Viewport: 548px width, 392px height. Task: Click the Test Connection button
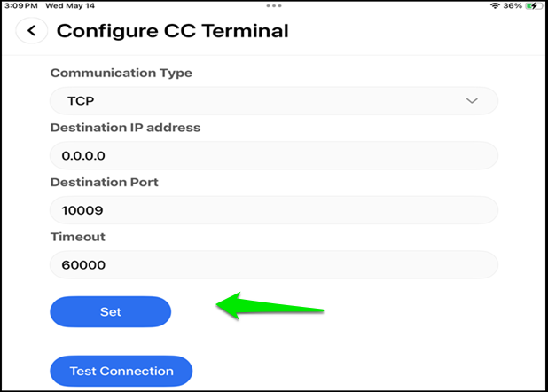[x=121, y=371]
